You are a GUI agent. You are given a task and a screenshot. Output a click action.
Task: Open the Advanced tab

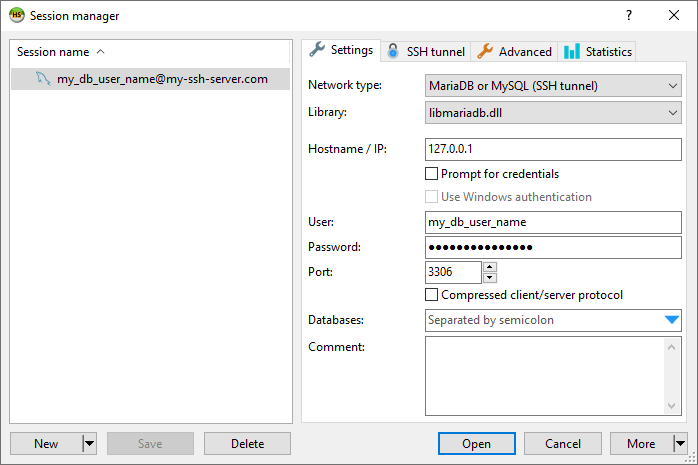(x=515, y=52)
